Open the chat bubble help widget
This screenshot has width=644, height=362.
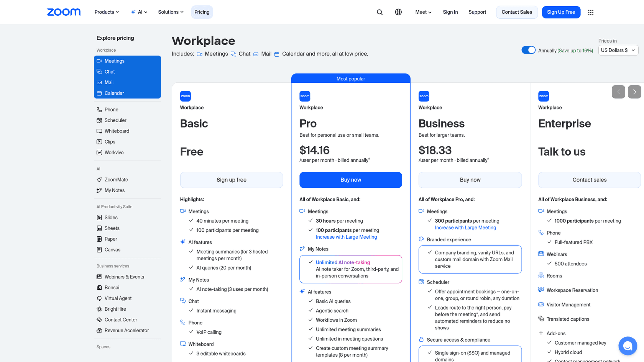tap(628, 346)
